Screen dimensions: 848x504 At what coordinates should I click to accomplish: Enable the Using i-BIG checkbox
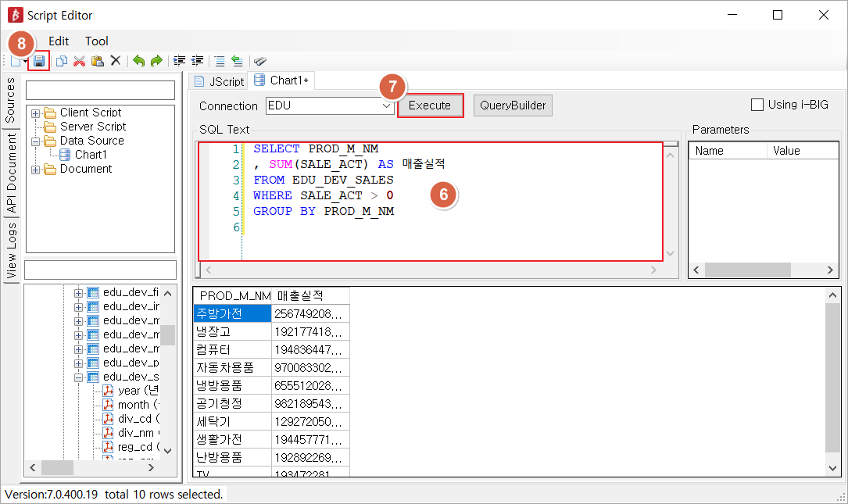[x=757, y=105]
